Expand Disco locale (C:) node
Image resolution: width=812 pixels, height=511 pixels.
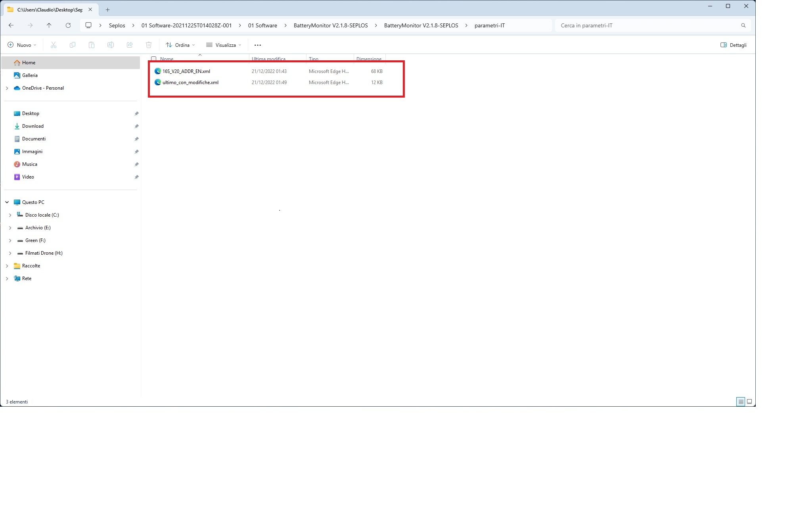pyautogui.click(x=10, y=215)
